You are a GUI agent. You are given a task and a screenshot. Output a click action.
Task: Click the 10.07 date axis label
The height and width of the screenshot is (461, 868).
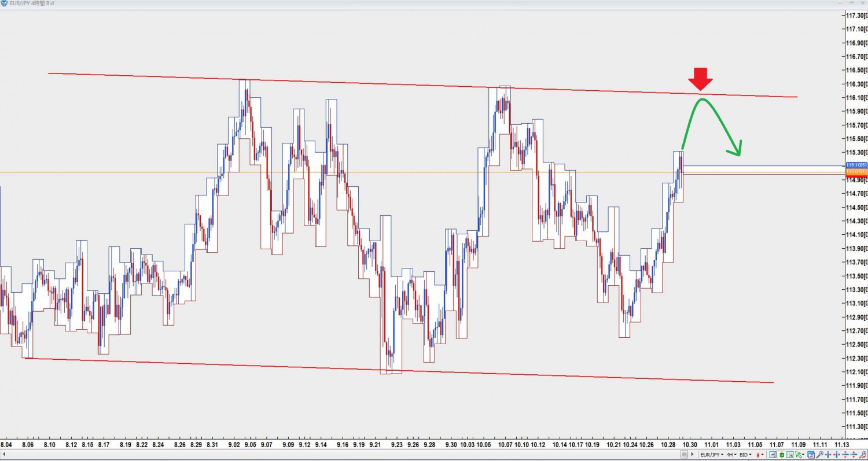(x=505, y=445)
